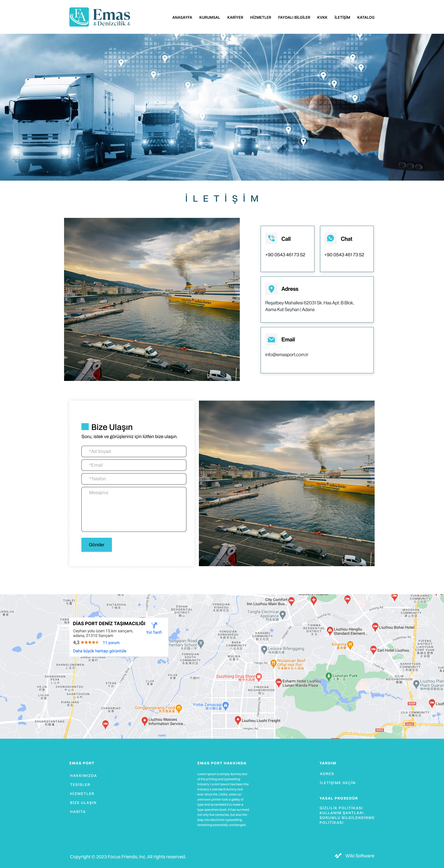Open the HİZMETLER menu item

pos(260,18)
